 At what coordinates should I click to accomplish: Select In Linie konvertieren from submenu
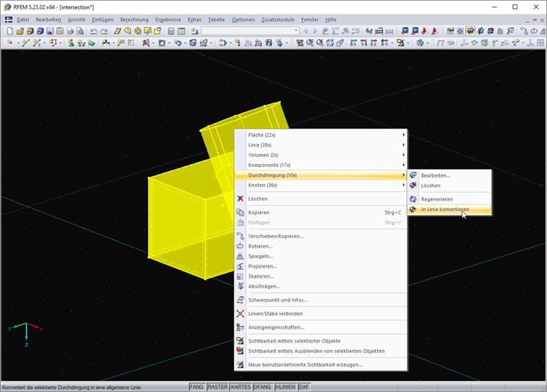pyautogui.click(x=445, y=209)
